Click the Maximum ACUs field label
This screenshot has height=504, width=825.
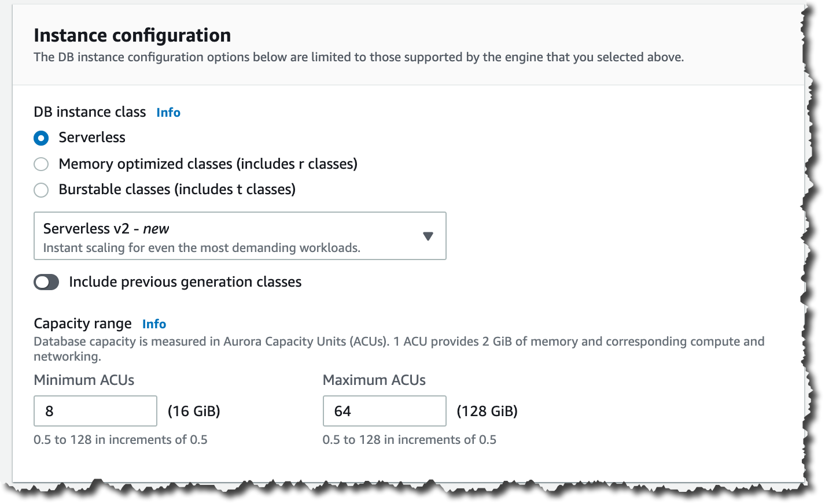[x=374, y=380]
